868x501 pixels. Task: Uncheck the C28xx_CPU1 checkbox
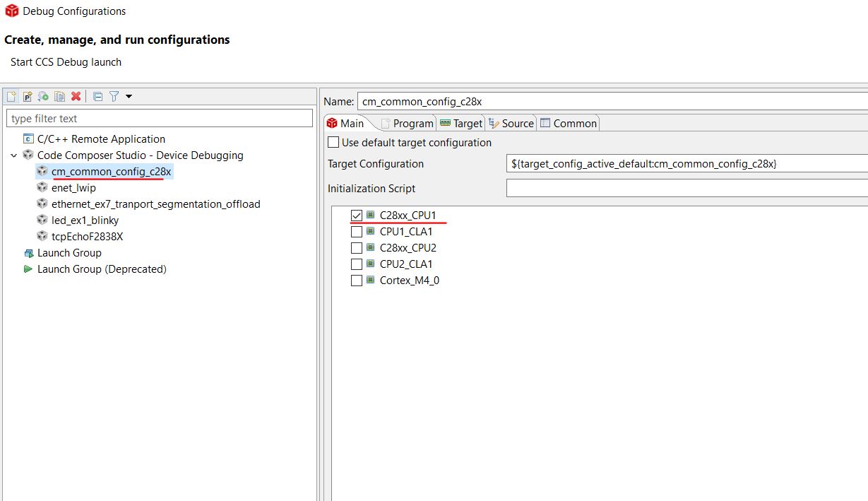[x=357, y=215]
